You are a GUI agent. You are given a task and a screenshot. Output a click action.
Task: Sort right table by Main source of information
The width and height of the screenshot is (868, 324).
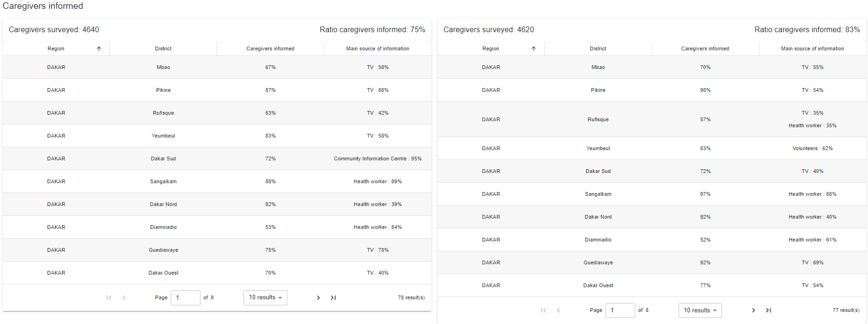pyautogui.click(x=812, y=48)
